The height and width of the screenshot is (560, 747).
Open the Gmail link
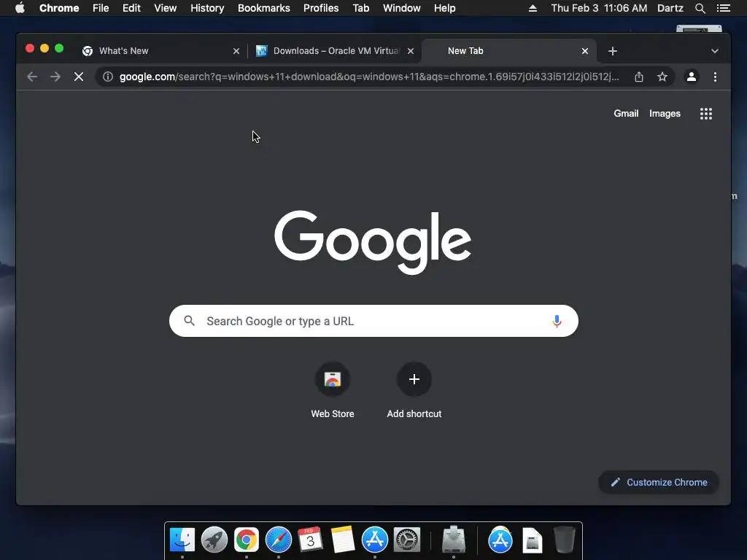pyautogui.click(x=626, y=113)
